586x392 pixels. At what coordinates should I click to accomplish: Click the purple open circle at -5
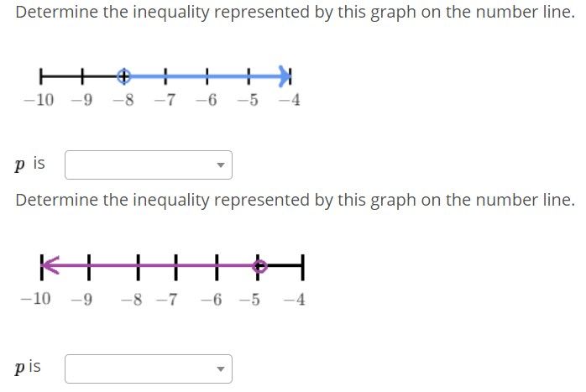[x=260, y=267]
